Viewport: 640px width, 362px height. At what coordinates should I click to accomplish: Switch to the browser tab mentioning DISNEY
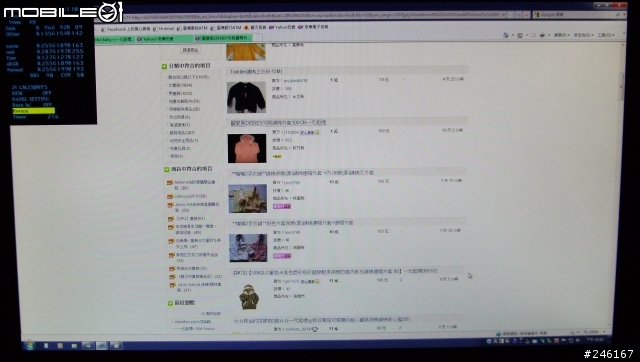(223, 38)
